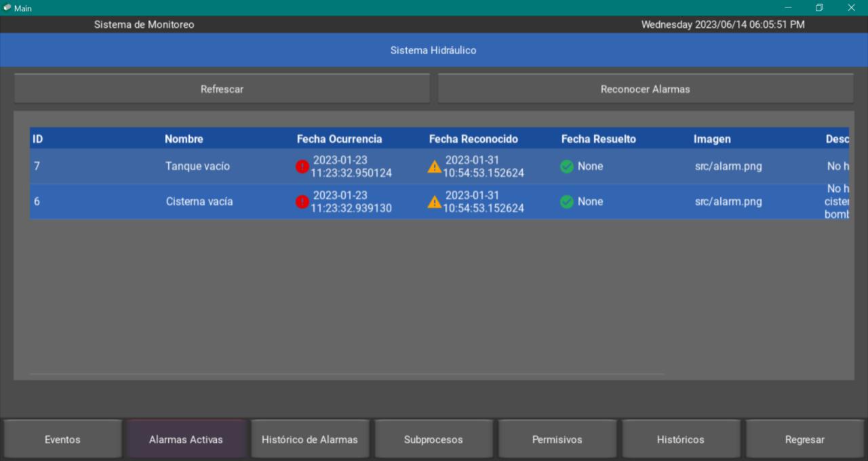Select the Permisivos tab
This screenshot has height=461, width=868.
pos(557,439)
